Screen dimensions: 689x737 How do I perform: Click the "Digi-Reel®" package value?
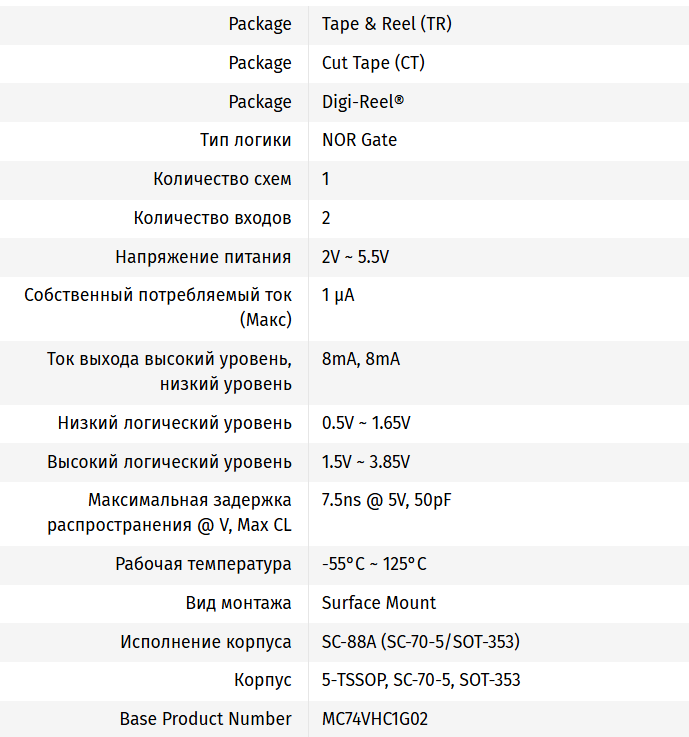click(x=363, y=102)
